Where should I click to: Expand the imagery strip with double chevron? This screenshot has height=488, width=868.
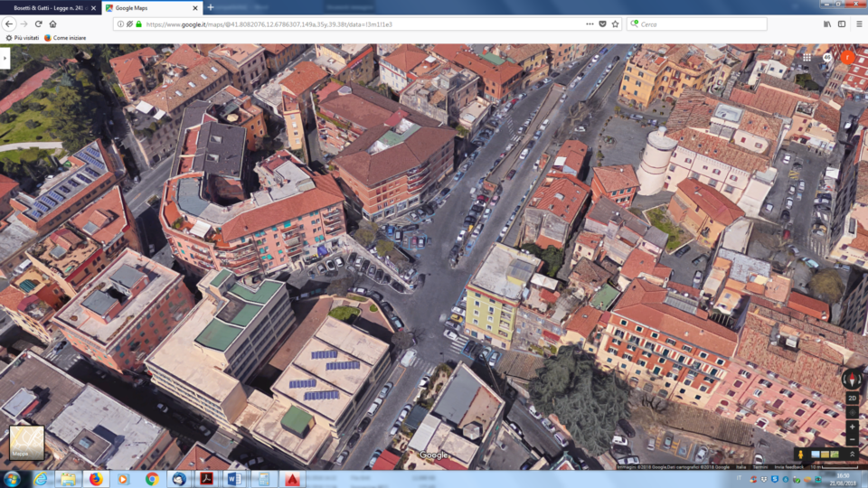[x=852, y=454]
